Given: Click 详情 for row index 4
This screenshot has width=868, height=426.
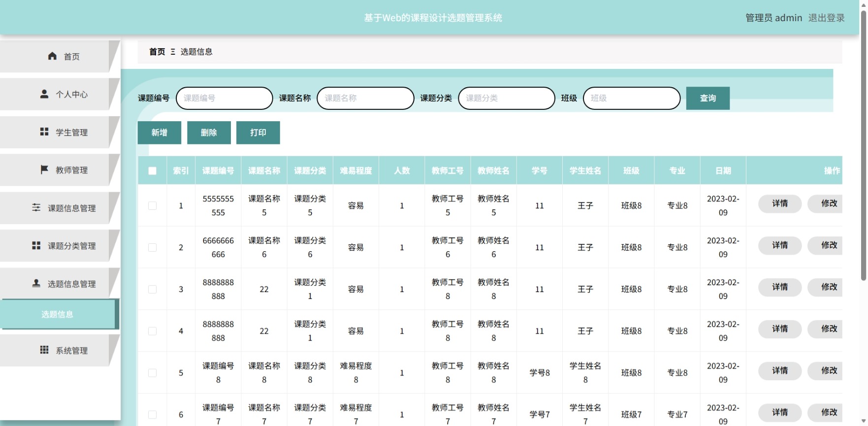Looking at the screenshot, I should (780, 329).
